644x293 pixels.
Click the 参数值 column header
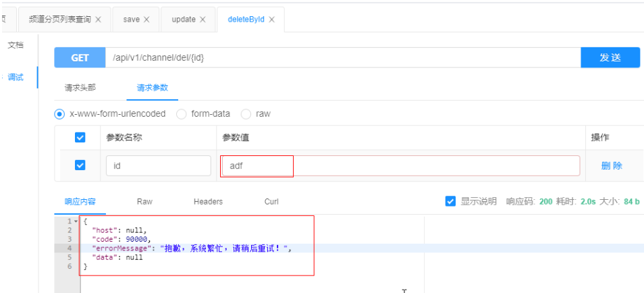tap(236, 138)
